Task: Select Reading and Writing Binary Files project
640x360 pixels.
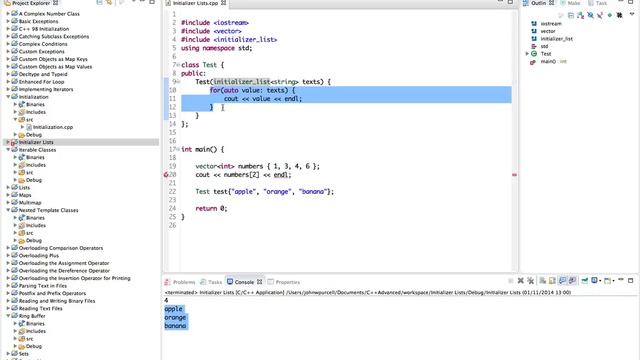Action: click(57, 301)
